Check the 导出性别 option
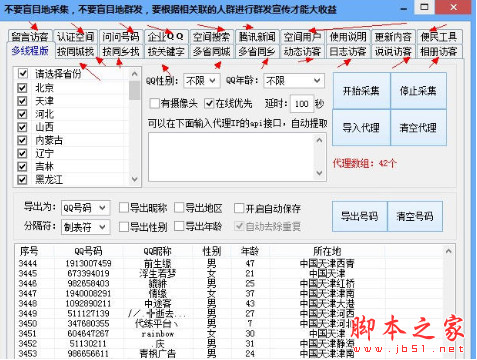The image size is (477, 360). [124, 227]
